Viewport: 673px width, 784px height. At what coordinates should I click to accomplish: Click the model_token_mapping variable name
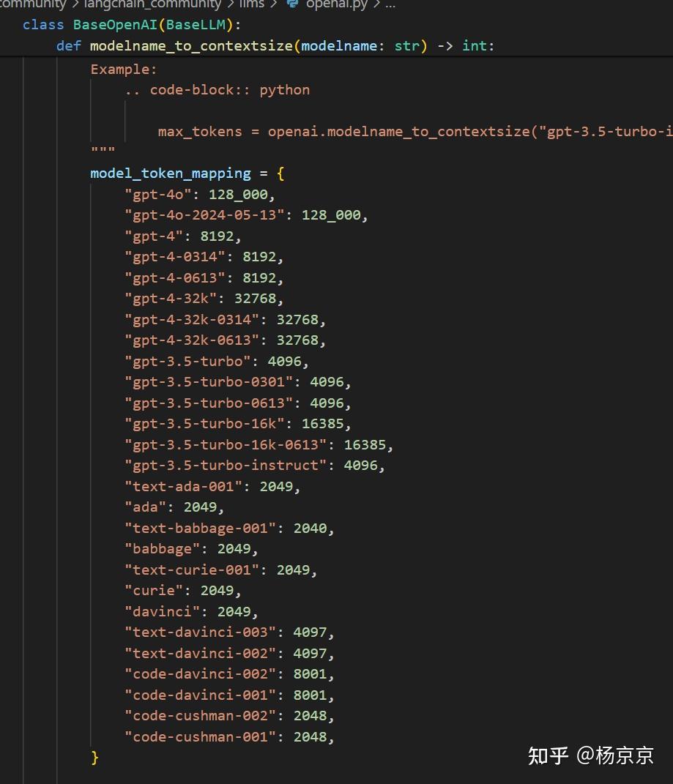point(170,173)
